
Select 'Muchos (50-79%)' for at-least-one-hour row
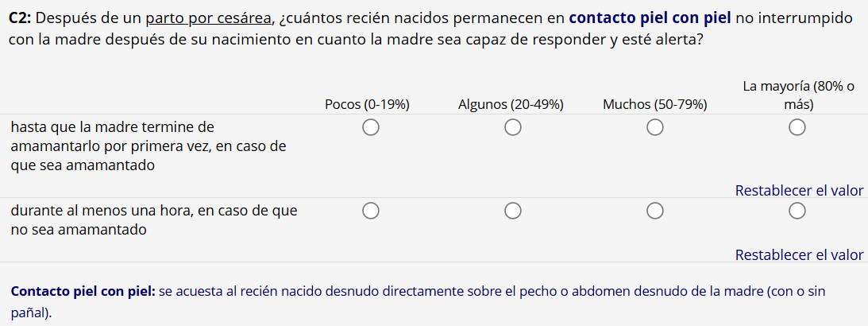pos(654,211)
